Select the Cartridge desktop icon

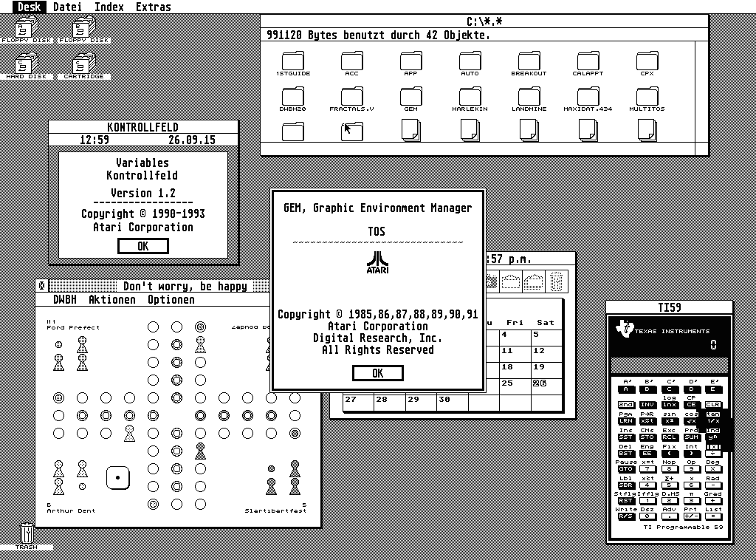(84, 66)
